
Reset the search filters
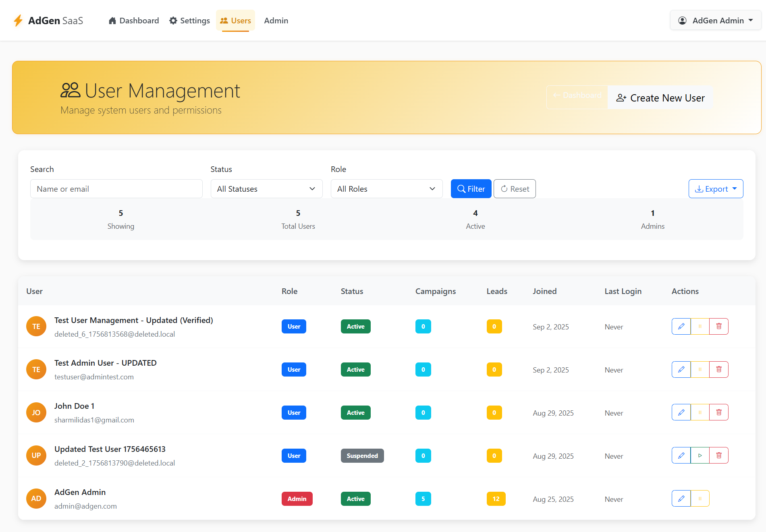pos(515,189)
